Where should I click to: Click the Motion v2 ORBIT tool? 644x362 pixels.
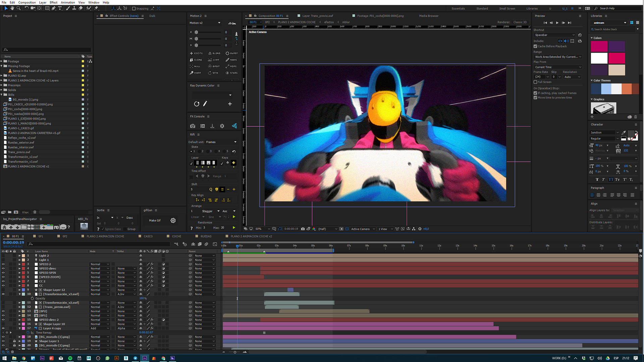(x=214, y=66)
